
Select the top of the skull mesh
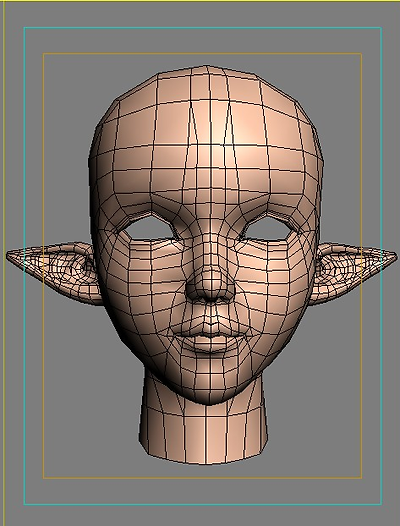[207, 84]
